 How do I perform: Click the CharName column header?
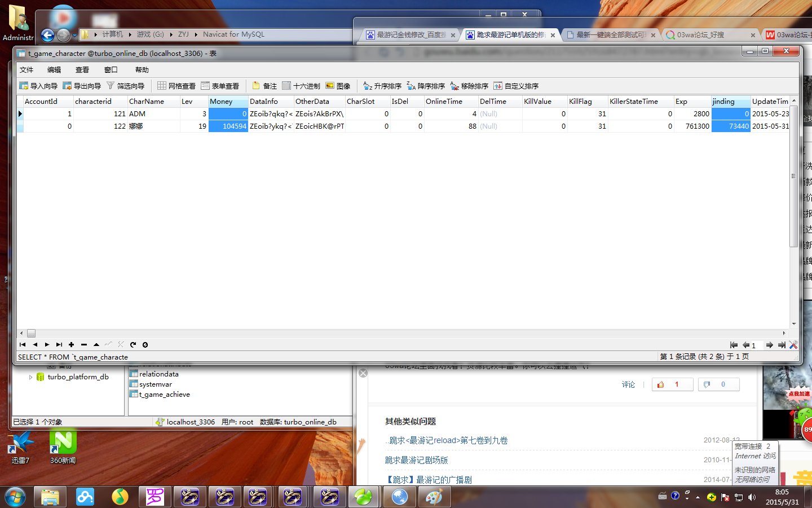pos(153,102)
